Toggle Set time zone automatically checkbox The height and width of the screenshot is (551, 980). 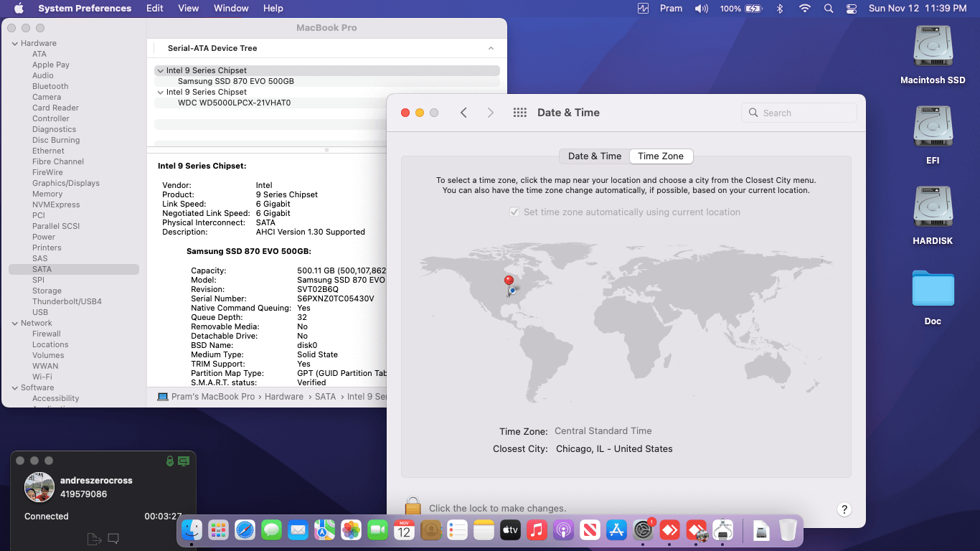[x=514, y=212]
